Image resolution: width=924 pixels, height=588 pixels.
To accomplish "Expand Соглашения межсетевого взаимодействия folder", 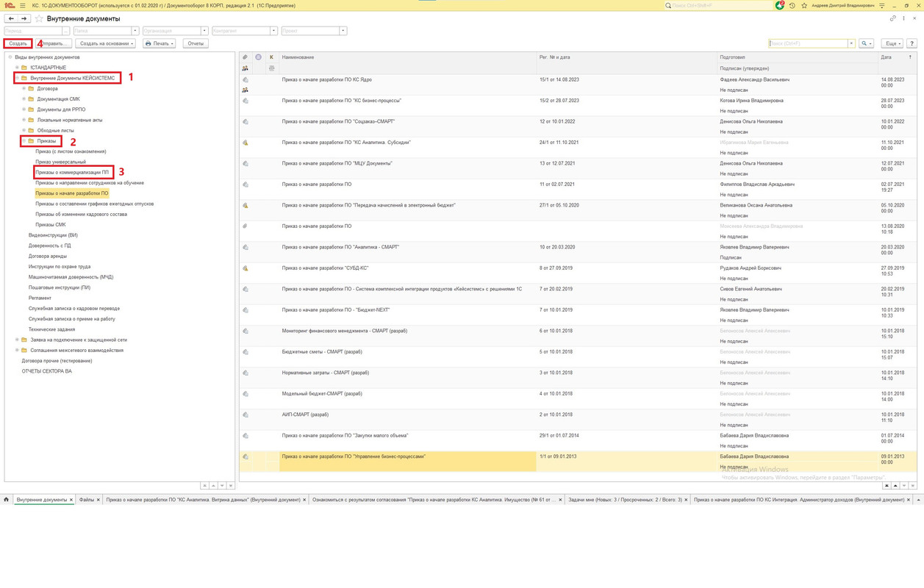I will pyautogui.click(x=17, y=351).
